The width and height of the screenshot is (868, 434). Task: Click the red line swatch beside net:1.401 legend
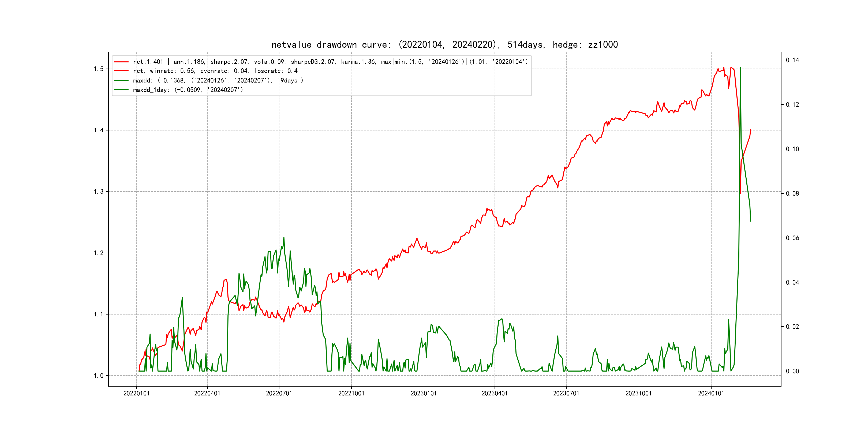(121, 62)
